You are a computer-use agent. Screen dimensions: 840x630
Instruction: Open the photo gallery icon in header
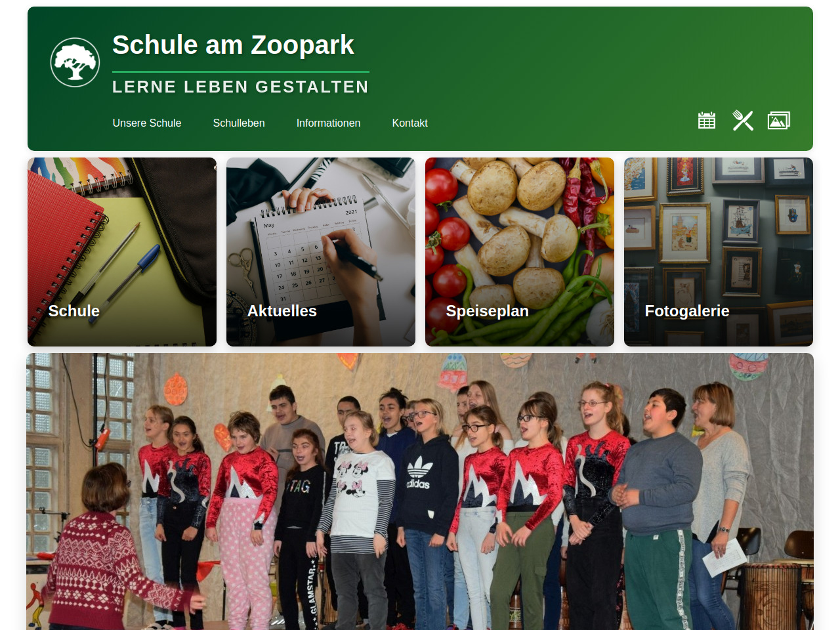pos(779,121)
